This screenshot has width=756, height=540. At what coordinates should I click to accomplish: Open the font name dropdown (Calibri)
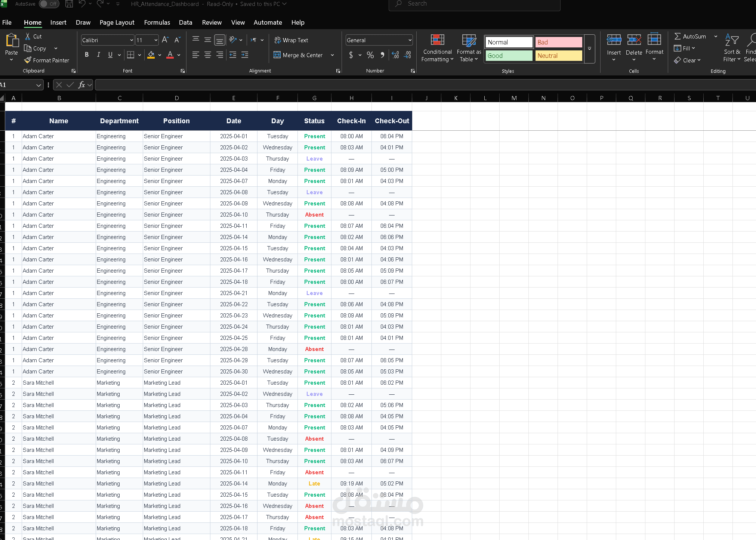132,40
